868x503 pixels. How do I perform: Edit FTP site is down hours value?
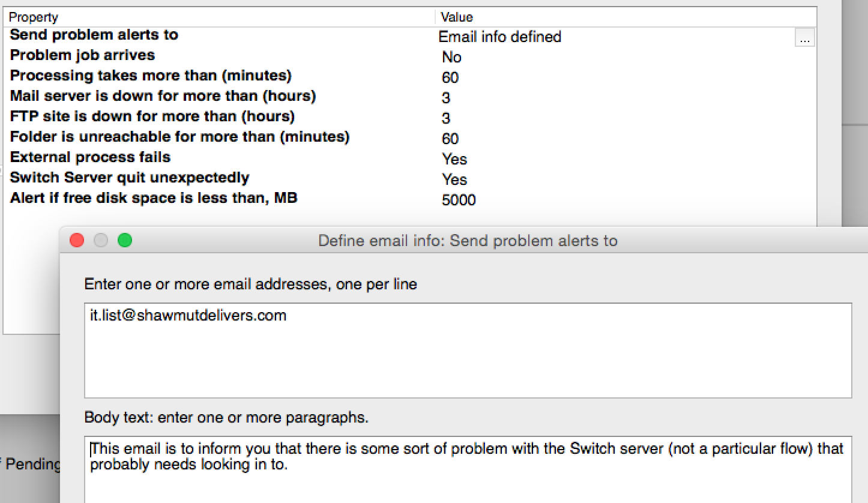(446, 118)
